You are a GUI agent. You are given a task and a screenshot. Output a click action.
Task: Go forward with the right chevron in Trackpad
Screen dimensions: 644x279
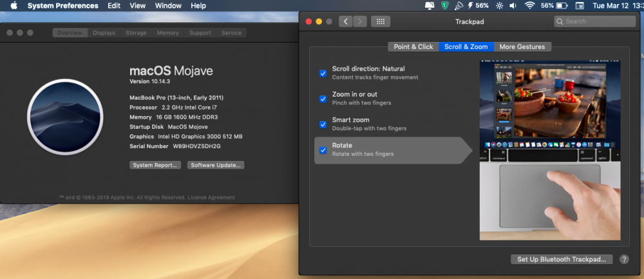(360, 21)
